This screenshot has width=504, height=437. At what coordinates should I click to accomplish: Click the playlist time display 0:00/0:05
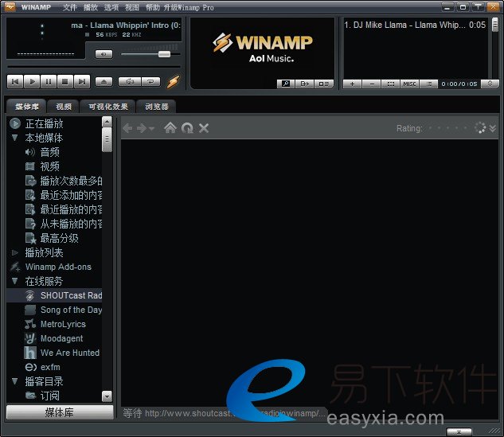pyautogui.click(x=459, y=84)
